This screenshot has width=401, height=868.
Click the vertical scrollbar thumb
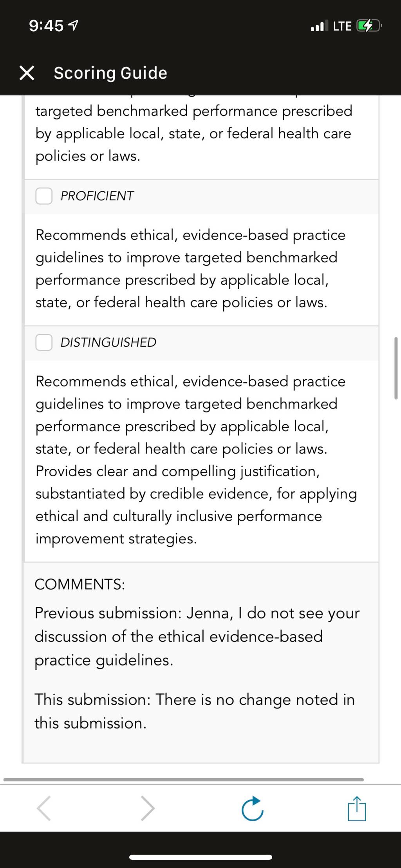(x=396, y=368)
